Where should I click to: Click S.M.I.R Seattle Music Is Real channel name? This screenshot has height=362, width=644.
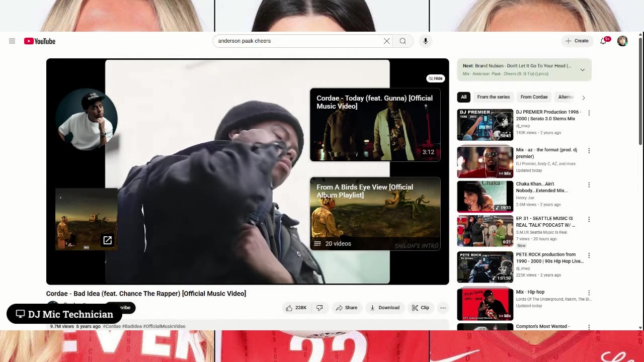coord(541,232)
